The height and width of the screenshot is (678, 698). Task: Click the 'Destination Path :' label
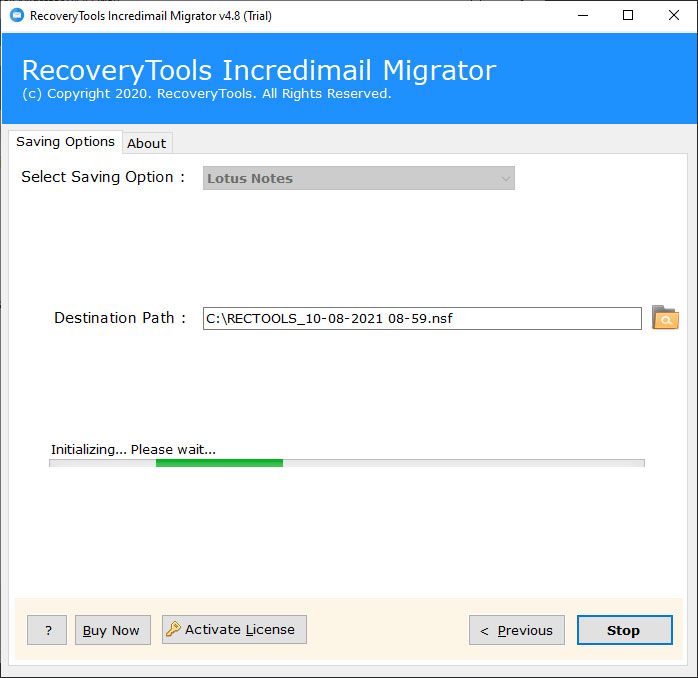pos(120,318)
